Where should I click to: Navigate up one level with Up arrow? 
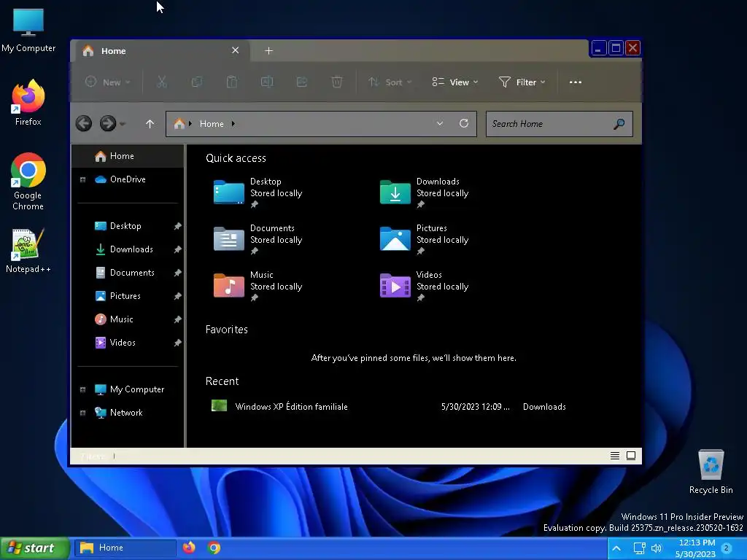[150, 124]
